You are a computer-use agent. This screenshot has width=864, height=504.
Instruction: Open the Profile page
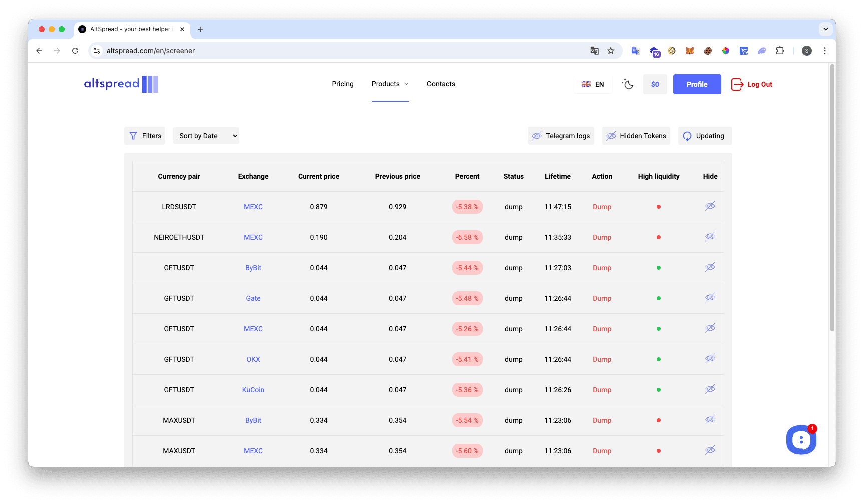point(697,84)
